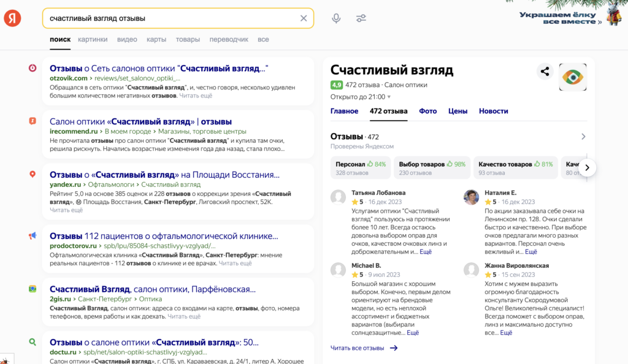This screenshot has height=364, width=628.
Task: Expand reviews using chevron beside Отзывы 472
Action: (583, 137)
